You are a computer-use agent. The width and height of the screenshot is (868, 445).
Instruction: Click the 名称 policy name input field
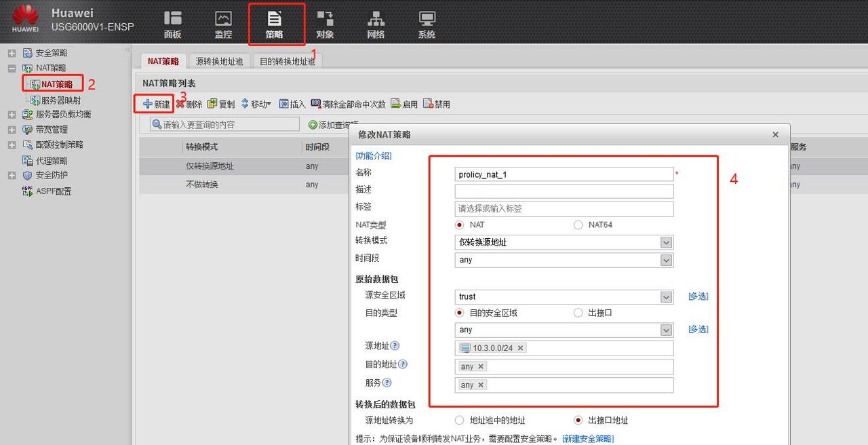click(563, 174)
